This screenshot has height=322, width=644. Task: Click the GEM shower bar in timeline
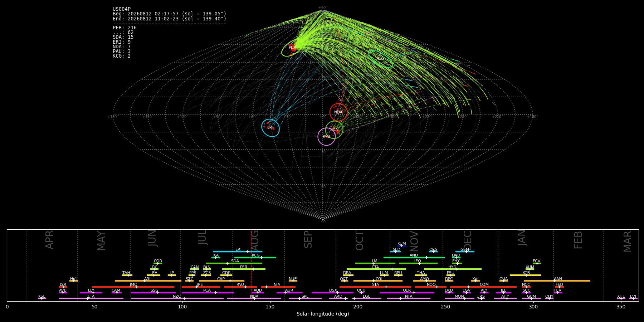(x=465, y=252)
